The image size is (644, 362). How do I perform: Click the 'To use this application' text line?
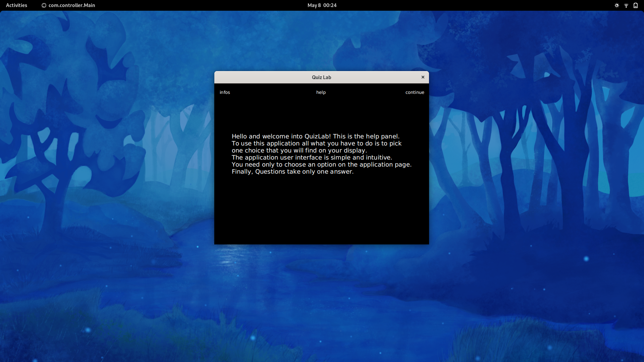tap(316, 143)
